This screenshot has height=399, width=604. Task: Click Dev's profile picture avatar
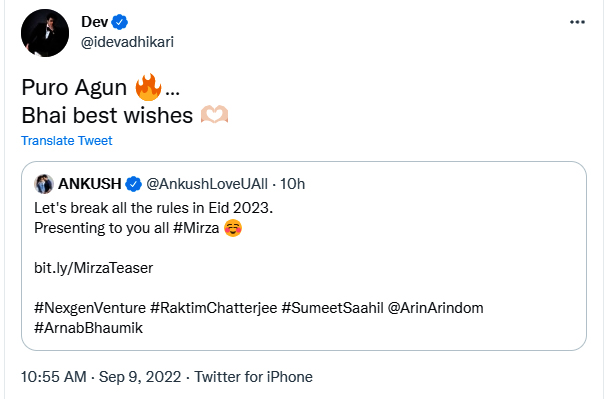click(45, 33)
